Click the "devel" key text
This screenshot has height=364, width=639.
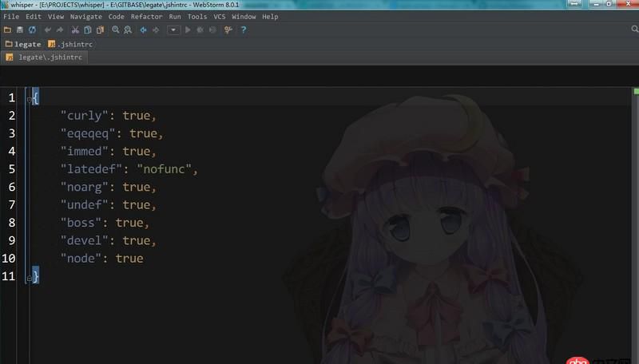(x=85, y=240)
